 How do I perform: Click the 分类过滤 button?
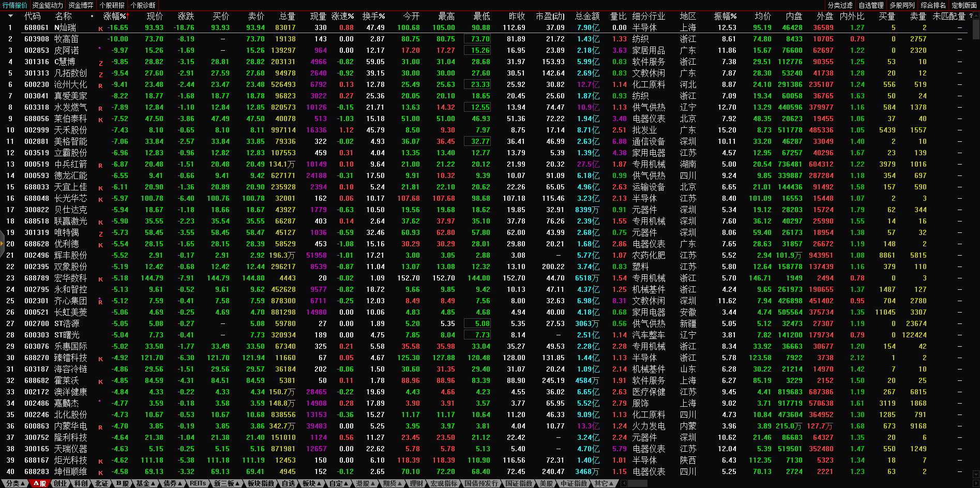click(840, 5)
